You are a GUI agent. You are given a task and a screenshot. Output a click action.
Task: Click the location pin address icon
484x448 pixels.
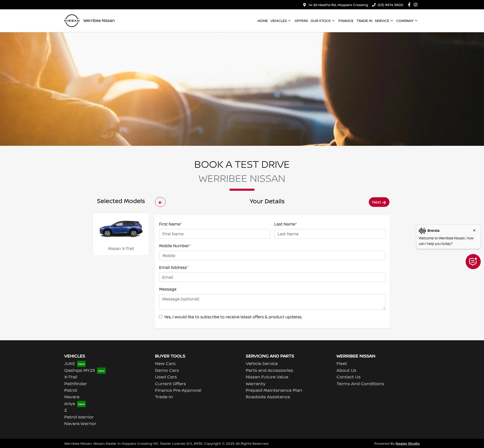[305, 5]
